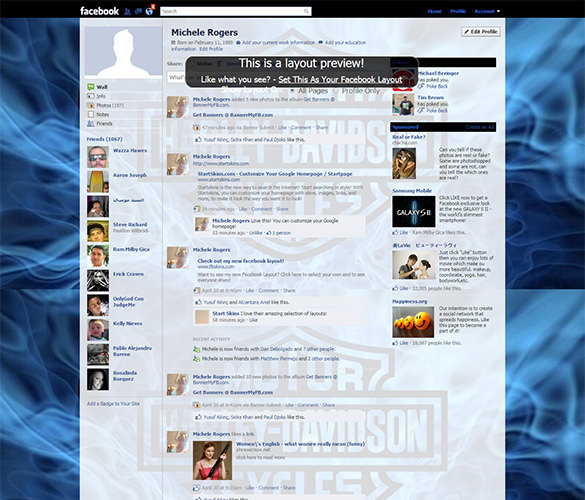Open Wazza Hawes friend thumbnail
The height and width of the screenshot is (500, 585).
coord(98,157)
